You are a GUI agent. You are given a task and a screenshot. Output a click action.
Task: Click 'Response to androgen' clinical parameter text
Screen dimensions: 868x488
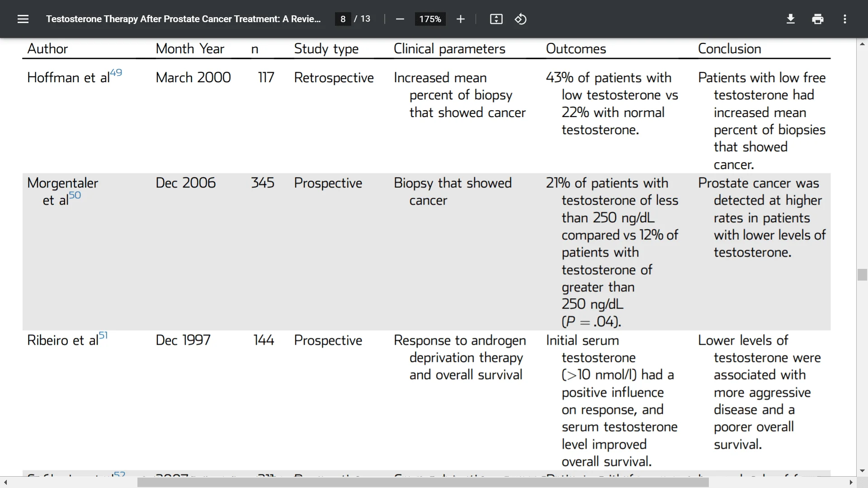click(460, 340)
